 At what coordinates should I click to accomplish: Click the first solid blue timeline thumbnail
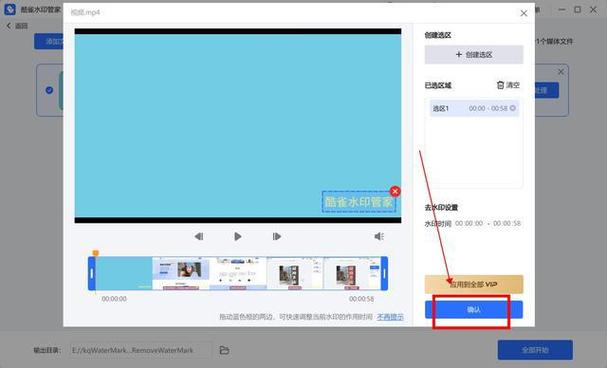coord(124,274)
